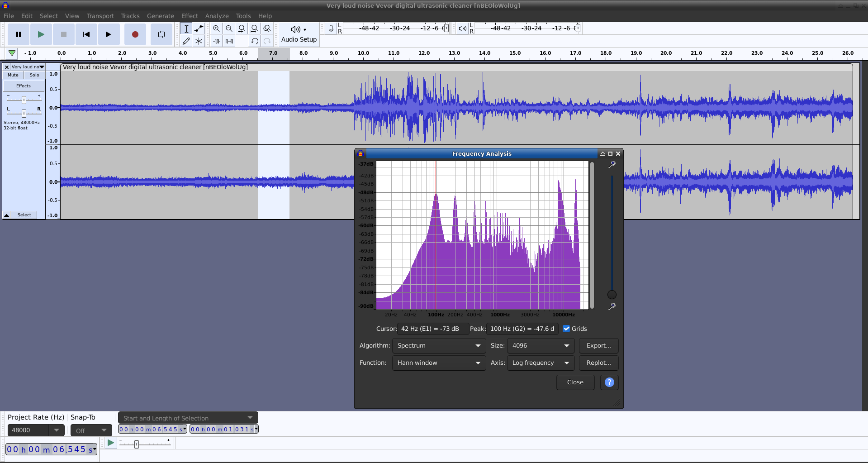Click the Replot... button
Screen dimensions: 868x463
[598, 363]
